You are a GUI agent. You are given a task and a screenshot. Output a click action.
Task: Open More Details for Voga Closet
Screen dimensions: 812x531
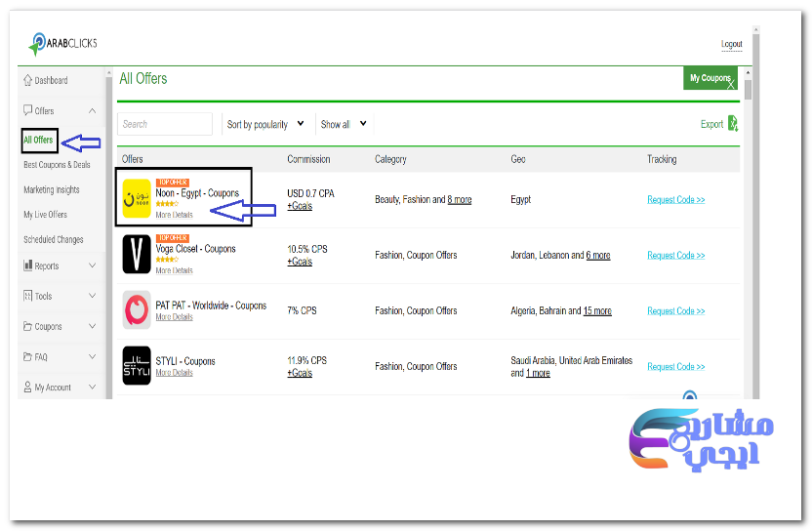tap(174, 270)
